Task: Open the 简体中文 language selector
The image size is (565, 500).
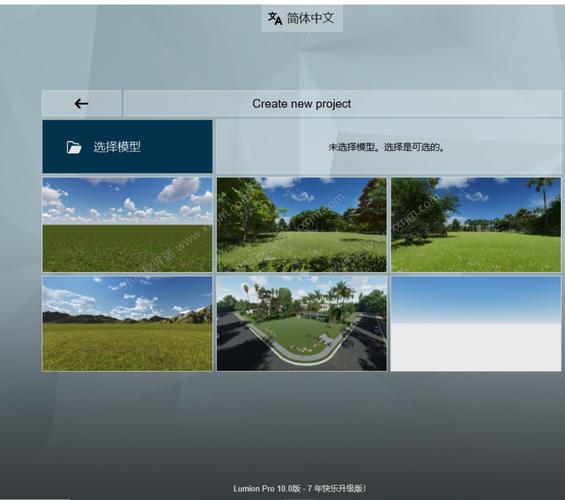Action: click(x=302, y=18)
